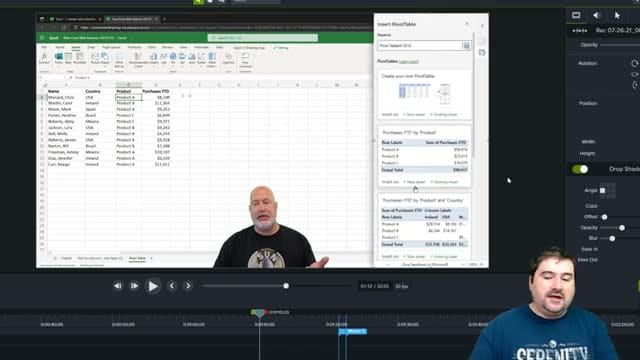The width and height of the screenshot is (640, 360).
Task: Select the Pivot Table sheet tab
Action: [x=137, y=258]
